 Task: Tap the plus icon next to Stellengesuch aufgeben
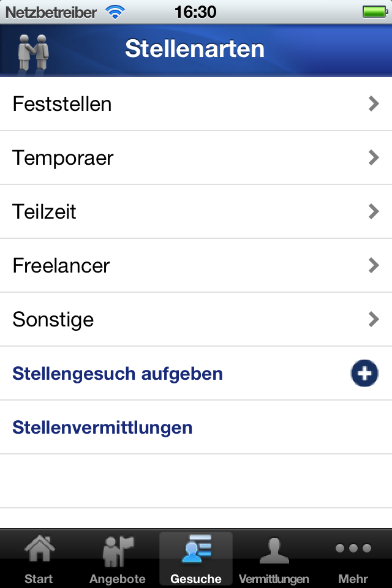pyautogui.click(x=364, y=373)
